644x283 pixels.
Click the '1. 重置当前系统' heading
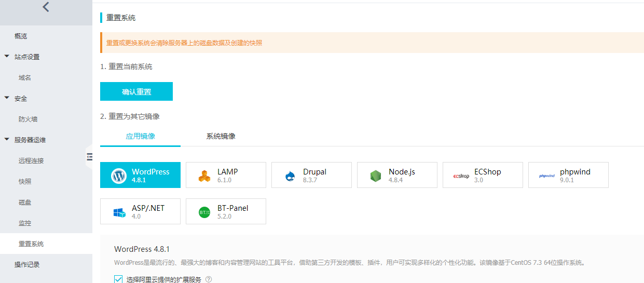coord(126,66)
